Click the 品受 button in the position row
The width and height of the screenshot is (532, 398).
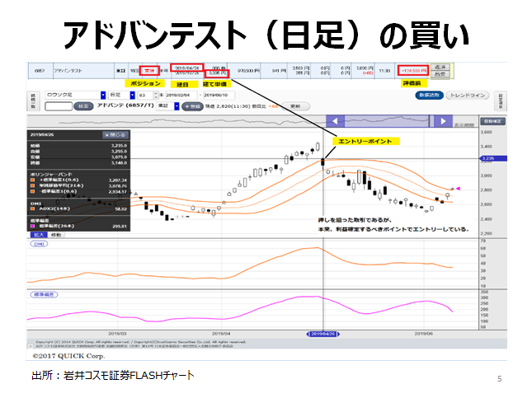[440, 74]
